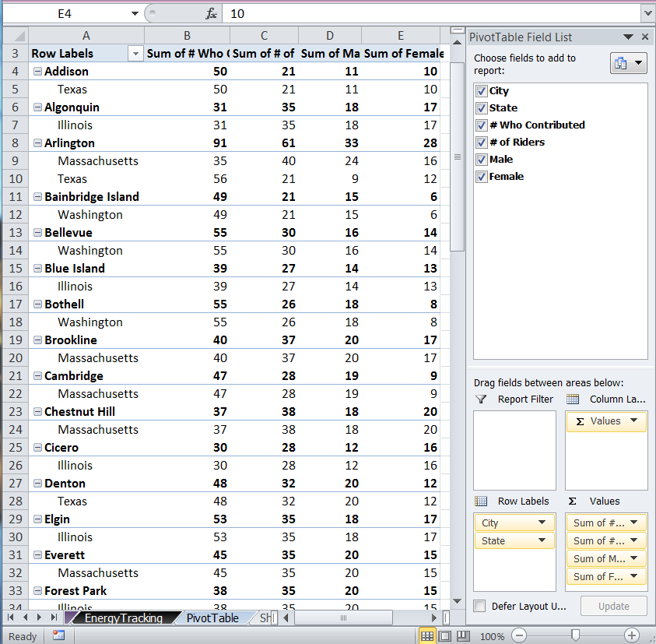Click the zoom slider handle

[x=574, y=635]
